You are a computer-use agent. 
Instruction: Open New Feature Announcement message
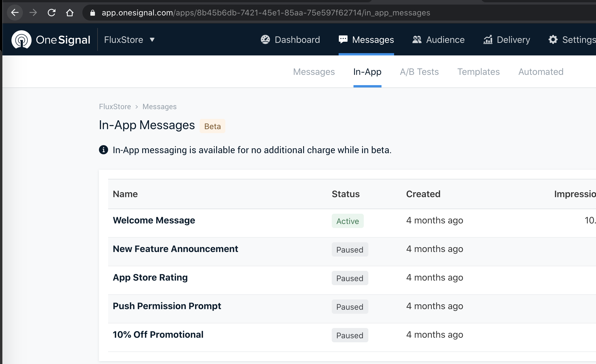(175, 249)
